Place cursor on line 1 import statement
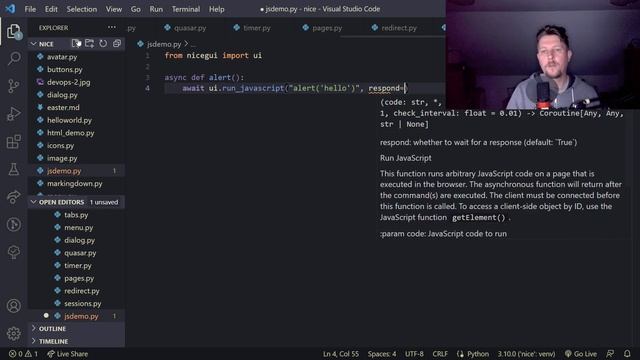The image size is (640, 360). (213, 56)
